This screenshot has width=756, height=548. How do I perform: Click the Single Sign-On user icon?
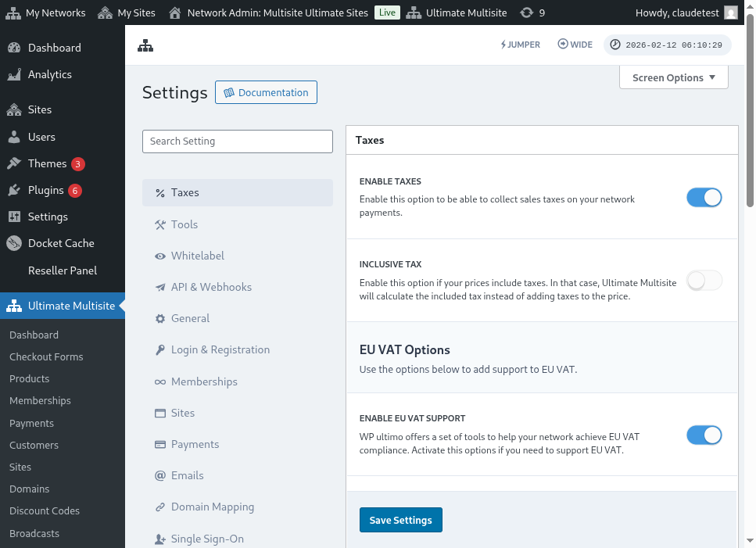point(160,539)
